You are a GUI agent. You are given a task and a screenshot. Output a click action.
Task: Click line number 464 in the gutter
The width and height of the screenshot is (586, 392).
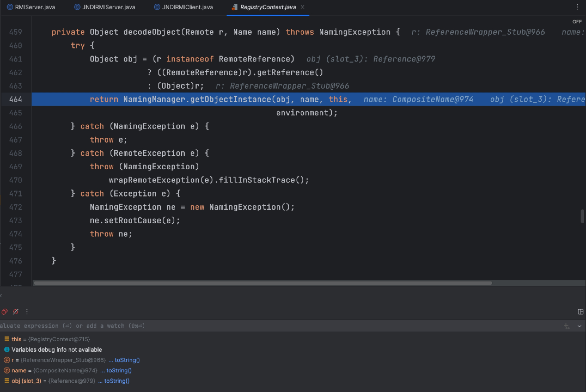click(16, 99)
